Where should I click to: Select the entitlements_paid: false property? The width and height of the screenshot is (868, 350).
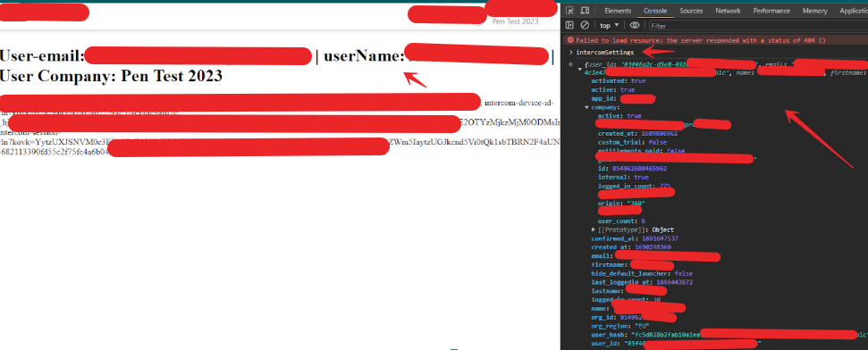641,150
